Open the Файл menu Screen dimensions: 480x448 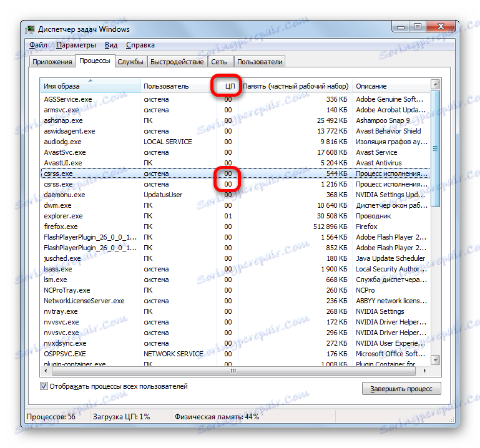pos(38,45)
